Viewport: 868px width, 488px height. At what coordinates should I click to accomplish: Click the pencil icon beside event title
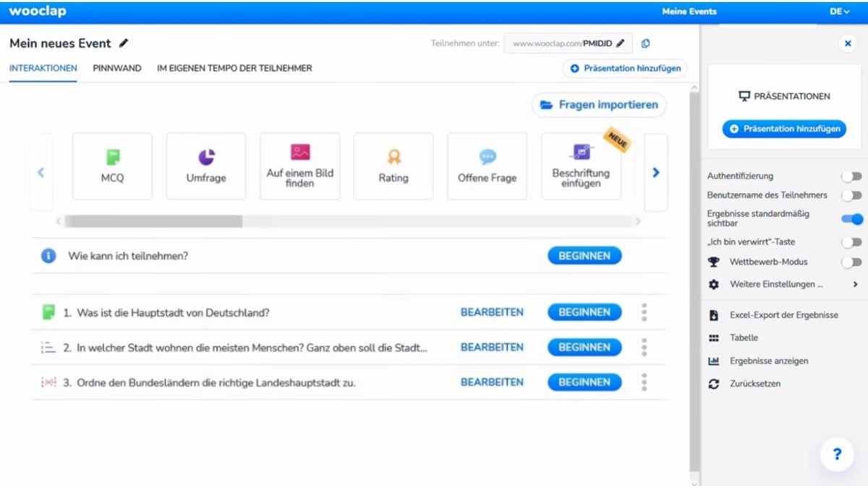point(124,43)
